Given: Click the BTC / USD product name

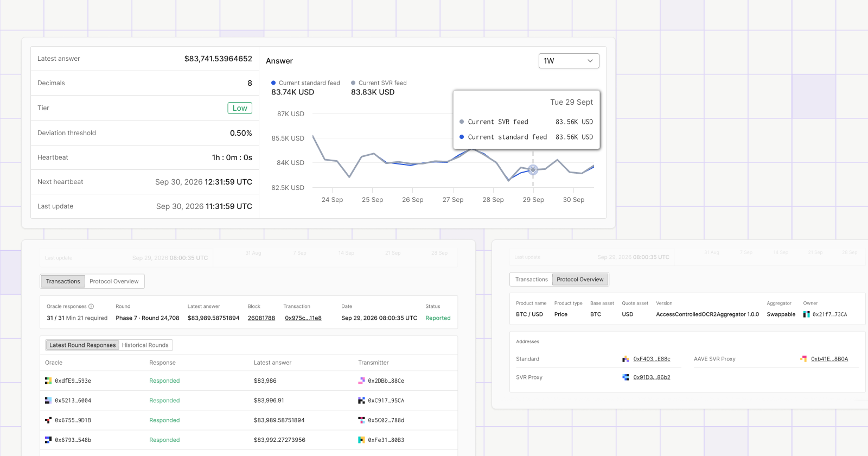Looking at the screenshot, I should click(x=529, y=314).
